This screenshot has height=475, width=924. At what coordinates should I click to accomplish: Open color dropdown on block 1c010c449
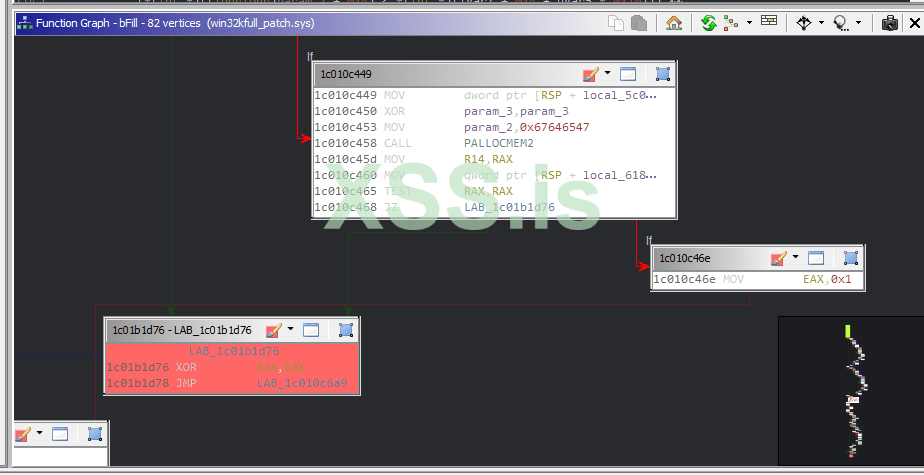607,74
